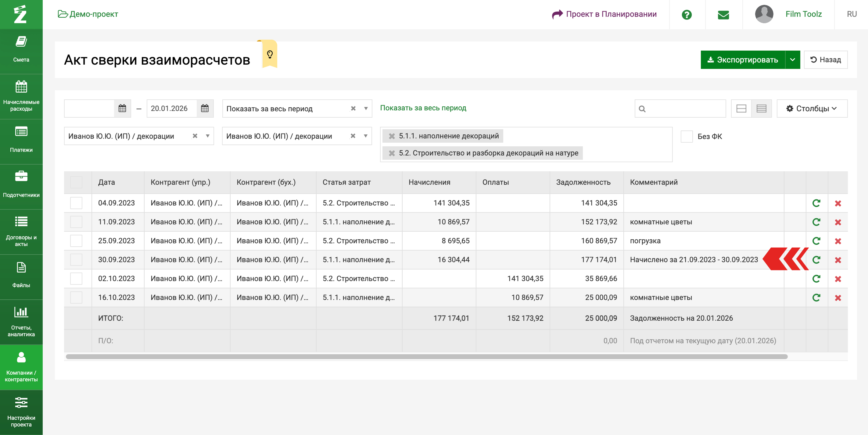
Task: Open Отчеты, аналитика sidebar section
Action: click(21, 322)
